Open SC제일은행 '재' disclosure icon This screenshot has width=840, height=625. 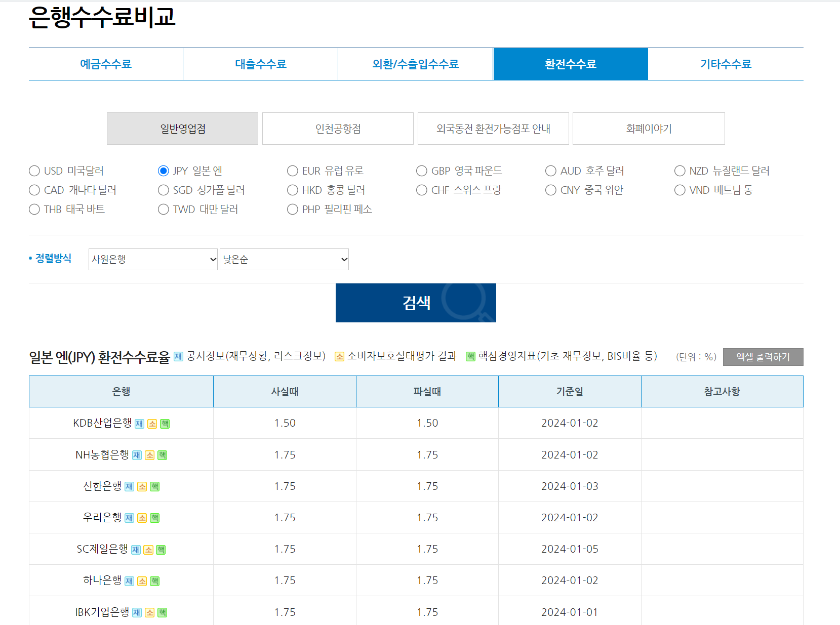coord(136,550)
